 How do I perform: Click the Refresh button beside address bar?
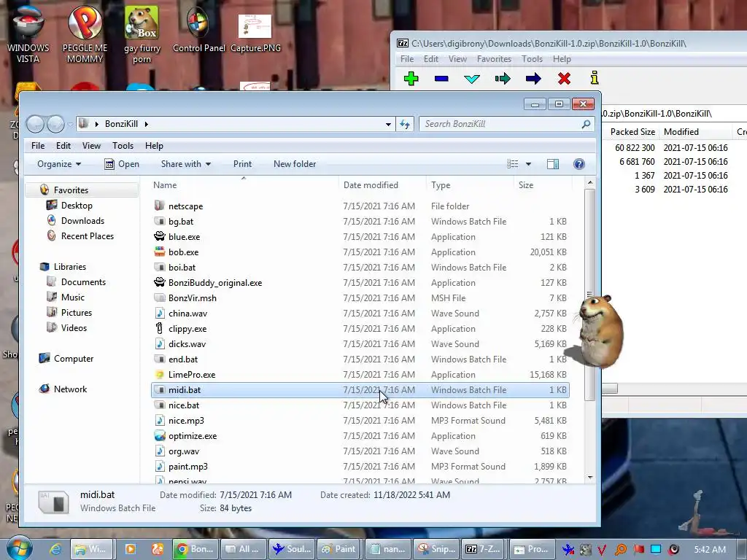[x=404, y=124]
